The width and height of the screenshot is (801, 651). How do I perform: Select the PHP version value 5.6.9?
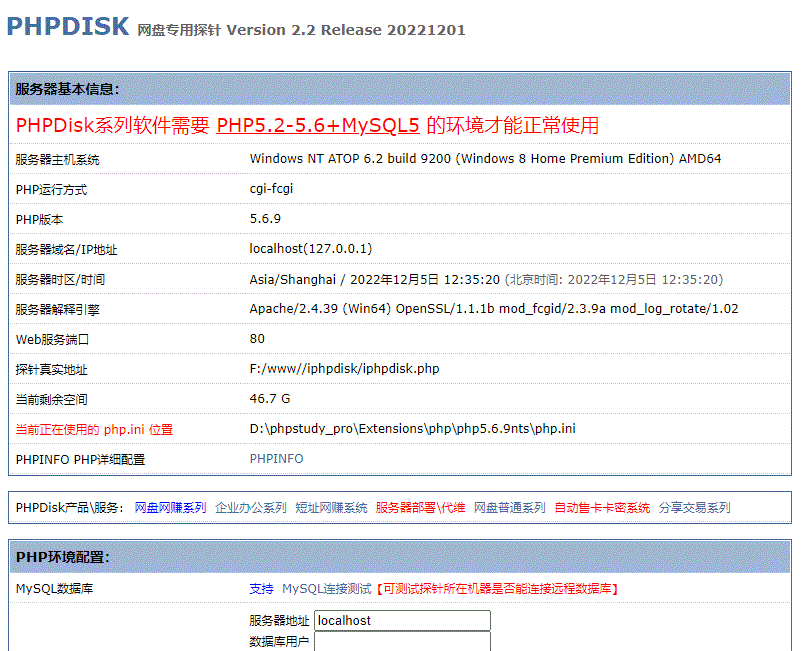(x=265, y=219)
